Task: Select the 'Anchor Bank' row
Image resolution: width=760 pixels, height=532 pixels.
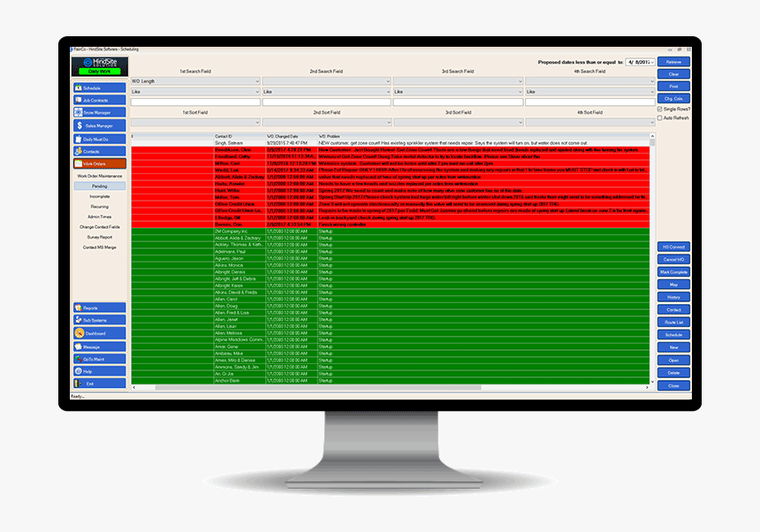Action: 391,380
